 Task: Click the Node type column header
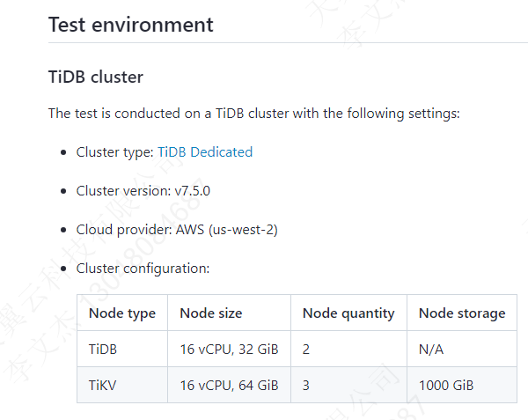pyautogui.click(x=122, y=313)
